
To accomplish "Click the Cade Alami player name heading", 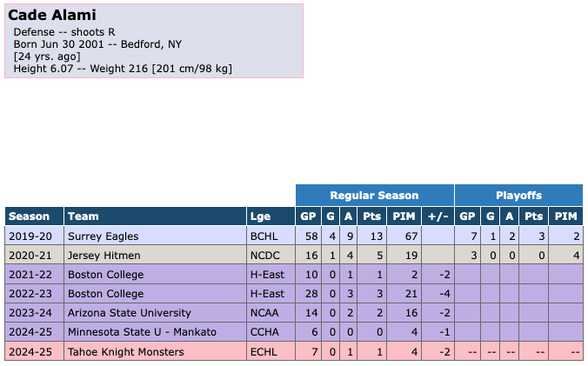I will (x=52, y=16).
